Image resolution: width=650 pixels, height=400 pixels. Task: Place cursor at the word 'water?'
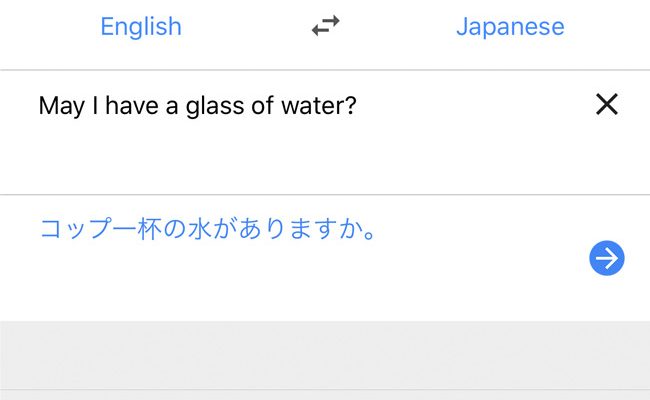[319, 105]
